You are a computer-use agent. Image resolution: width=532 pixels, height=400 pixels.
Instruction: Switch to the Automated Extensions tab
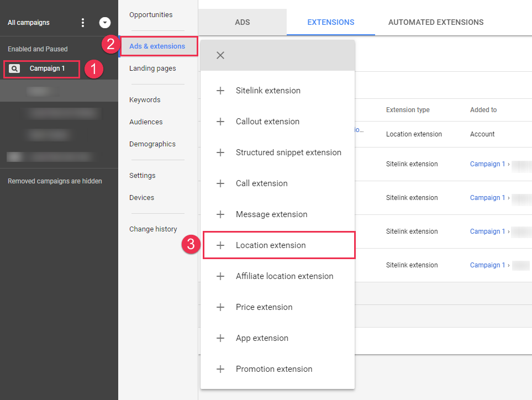(435, 23)
